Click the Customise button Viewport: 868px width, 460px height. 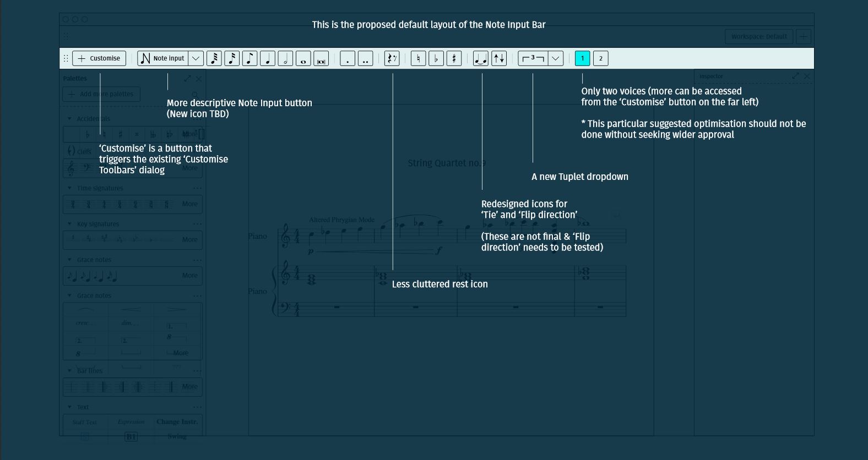(x=99, y=58)
